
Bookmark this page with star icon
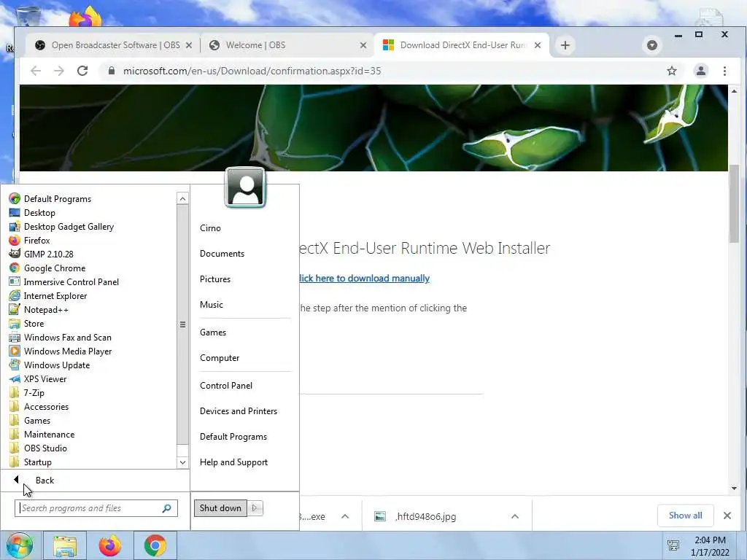[x=672, y=71]
